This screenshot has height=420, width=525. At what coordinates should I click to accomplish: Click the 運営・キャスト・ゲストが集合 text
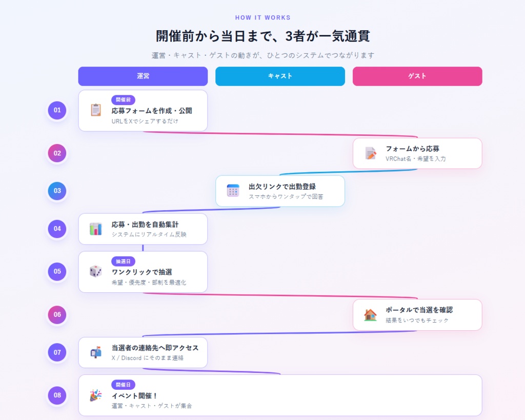point(152,406)
